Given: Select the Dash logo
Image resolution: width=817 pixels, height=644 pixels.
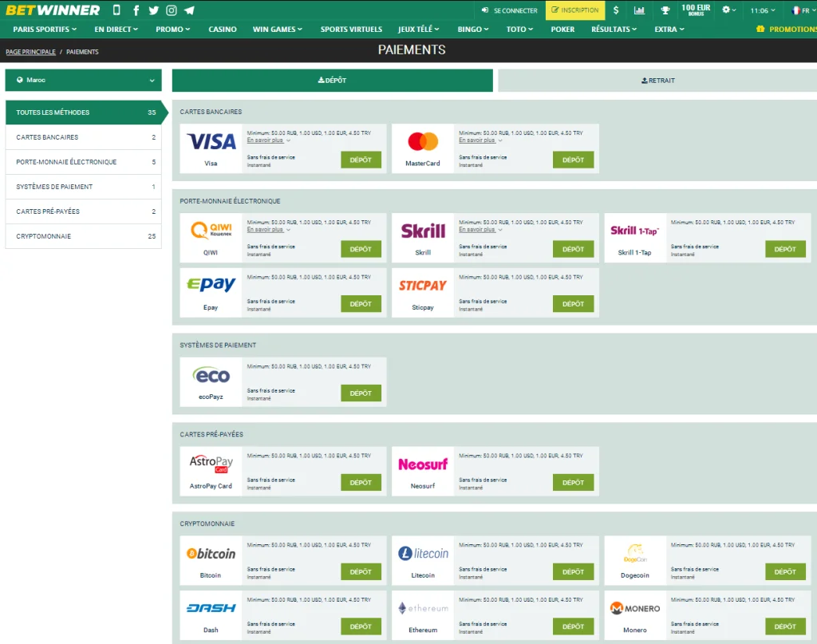Looking at the screenshot, I should [x=211, y=608].
